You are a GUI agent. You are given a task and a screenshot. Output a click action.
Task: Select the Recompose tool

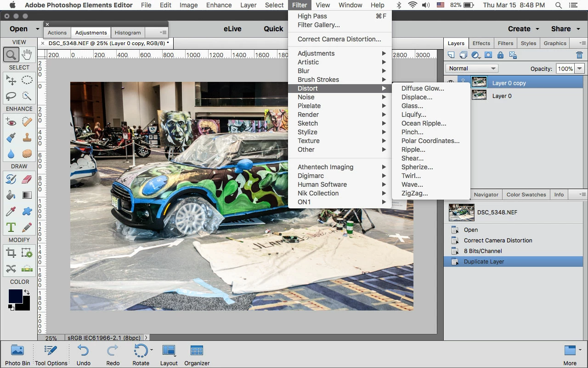[27, 253]
